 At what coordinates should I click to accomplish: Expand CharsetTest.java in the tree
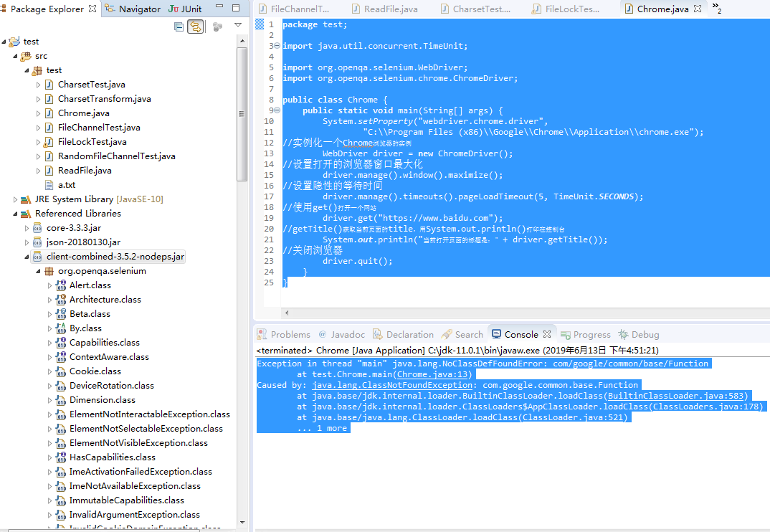tap(38, 85)
